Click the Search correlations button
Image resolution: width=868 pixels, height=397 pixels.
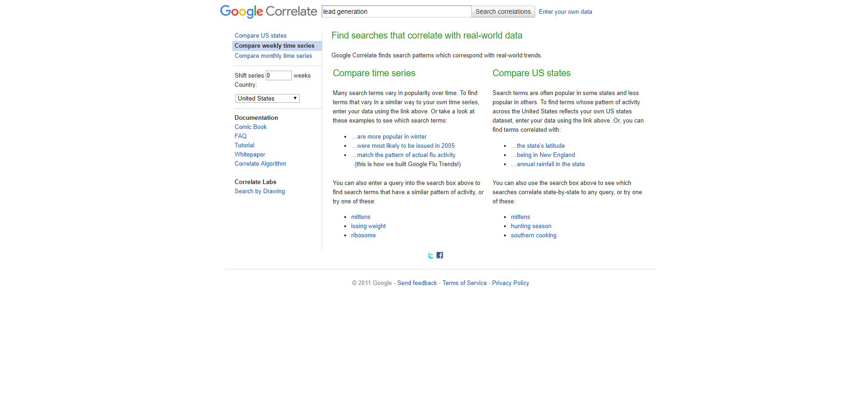503,11
